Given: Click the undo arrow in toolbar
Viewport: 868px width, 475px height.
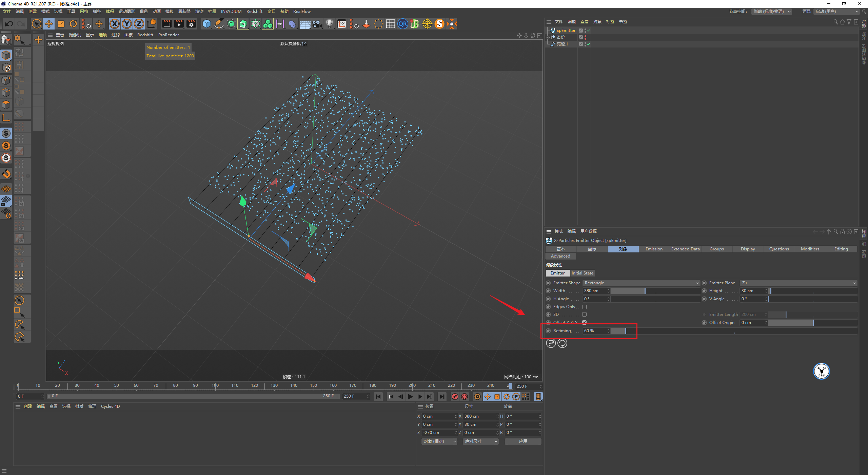Looking at the screenshot, I should coord(9,24).
